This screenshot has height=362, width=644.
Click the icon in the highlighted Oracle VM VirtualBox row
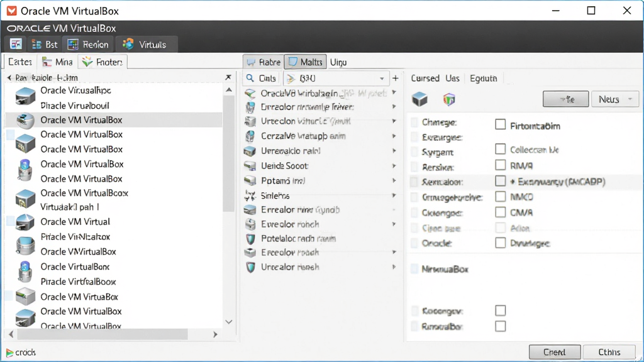pyautogui.click(x=25, y=120)
